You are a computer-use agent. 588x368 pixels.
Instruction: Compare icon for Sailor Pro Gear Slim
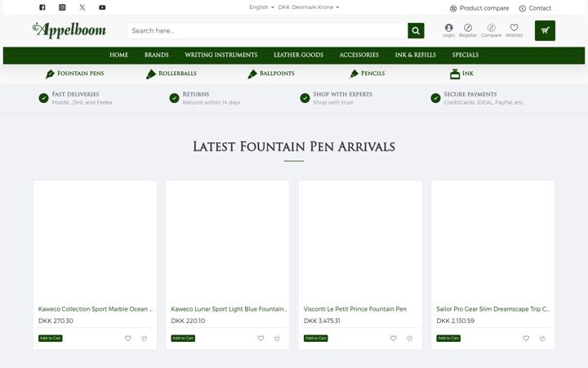(542, 339)
